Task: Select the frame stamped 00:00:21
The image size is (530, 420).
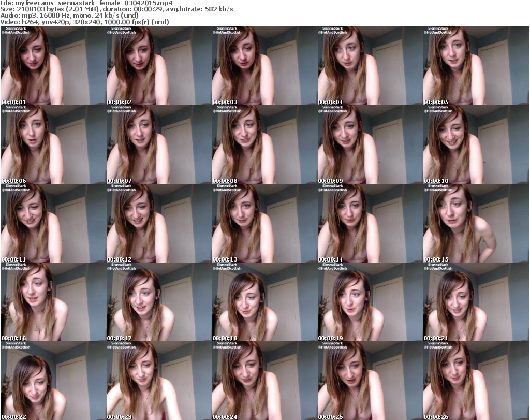Action: pyautogui.click(x=476, y=302)
